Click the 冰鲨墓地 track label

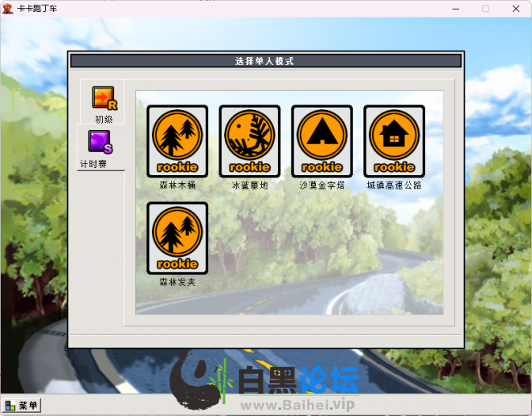point(249,185)
